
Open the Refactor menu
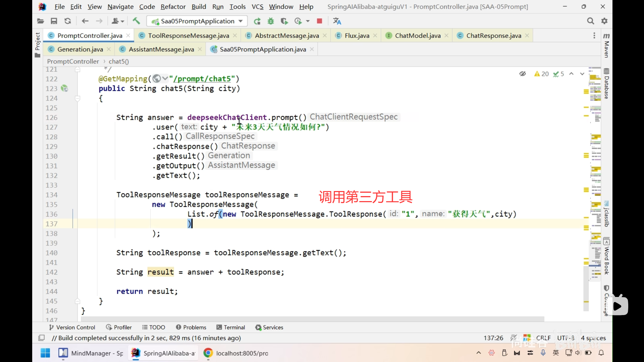click(x=173, y=7)
